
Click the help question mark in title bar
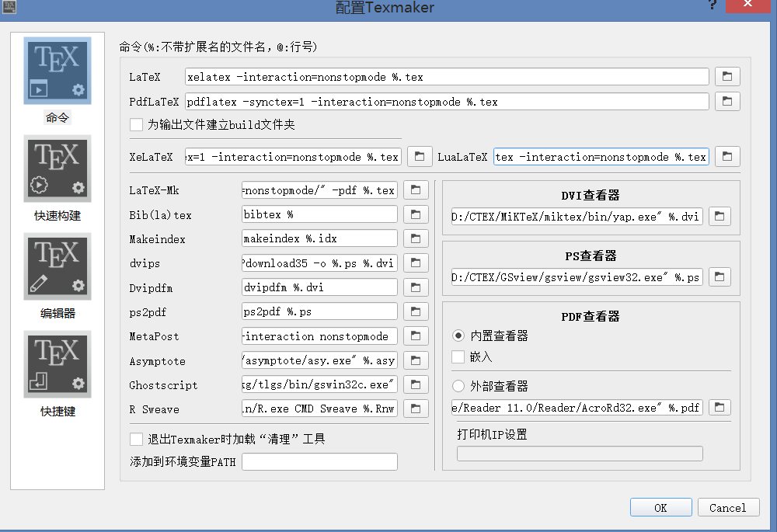712,5
